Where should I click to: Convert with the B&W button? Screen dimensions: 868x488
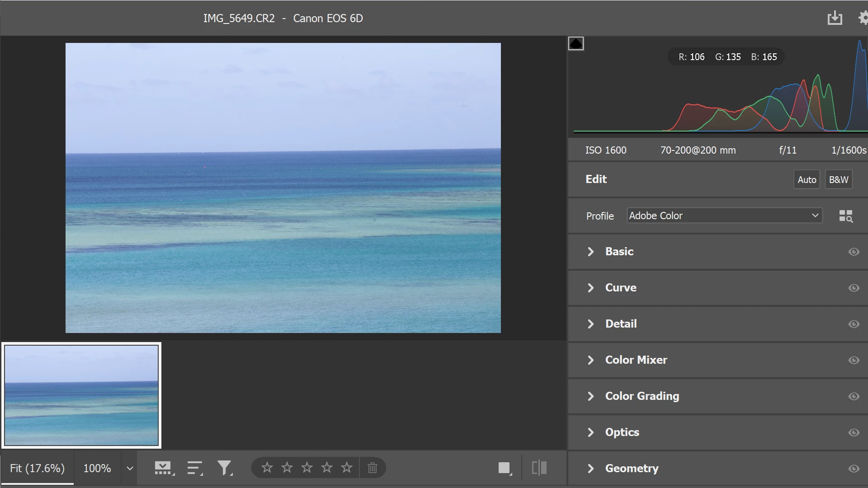pos(838,179)
